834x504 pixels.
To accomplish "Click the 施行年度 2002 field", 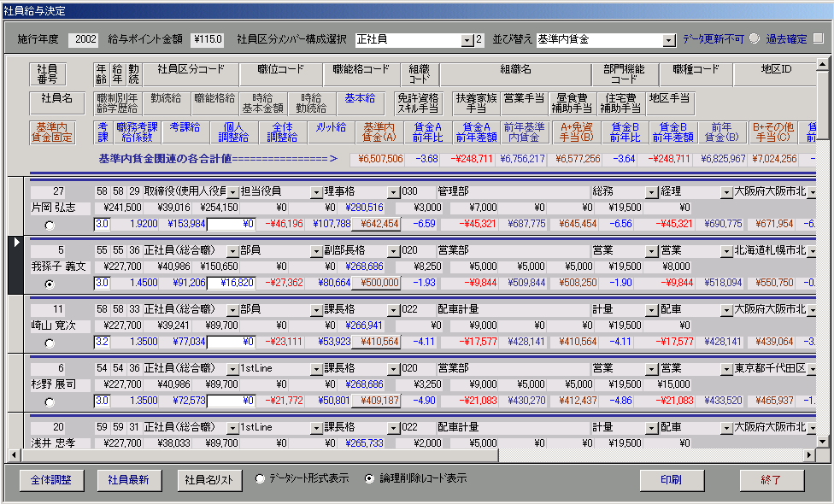I will coord(84,39).
